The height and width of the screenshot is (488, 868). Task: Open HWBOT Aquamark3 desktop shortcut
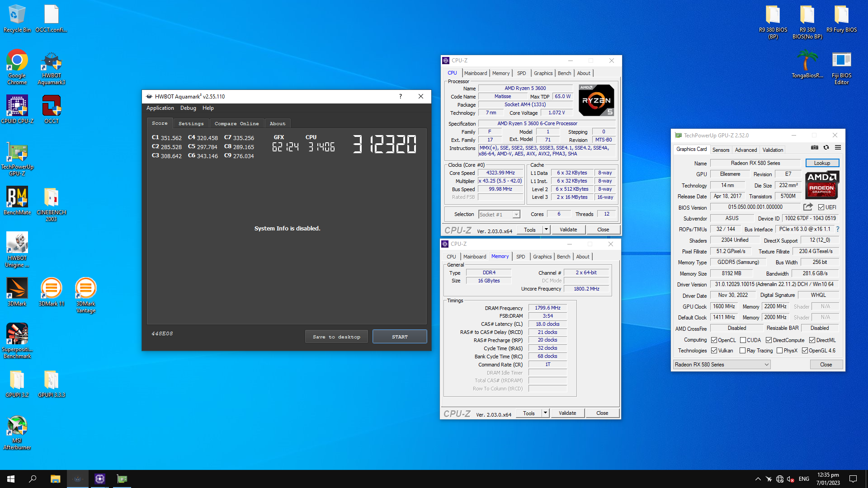point(51,67)
